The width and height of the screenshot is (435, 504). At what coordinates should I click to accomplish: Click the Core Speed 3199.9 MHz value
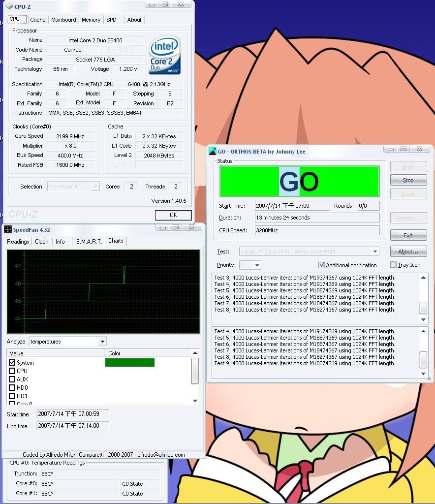pyautogui.click(x=70, y=136)
